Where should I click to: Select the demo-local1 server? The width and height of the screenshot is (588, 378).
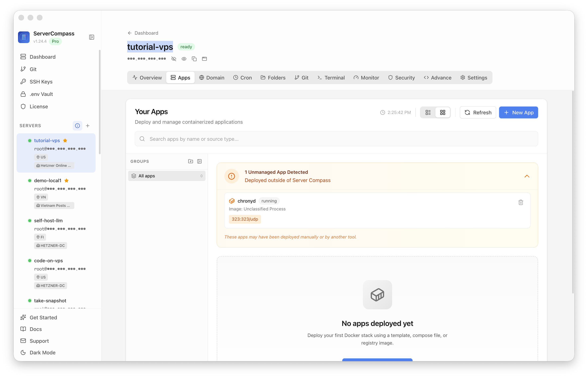pyautogui.click(x=56, y=193)
